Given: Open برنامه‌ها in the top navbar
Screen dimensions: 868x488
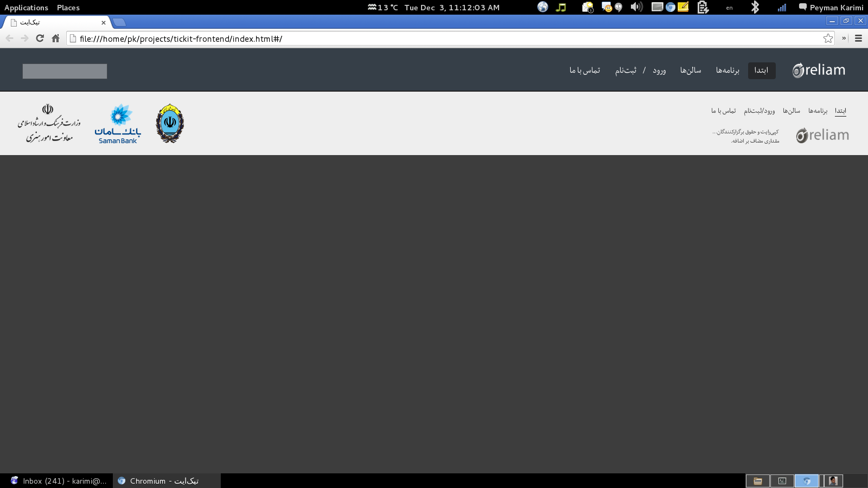Looking at the screenshot, I should click(727, 70).
